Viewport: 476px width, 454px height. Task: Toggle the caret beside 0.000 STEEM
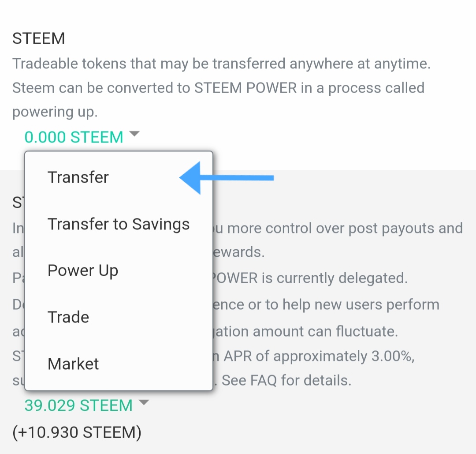(134, 134)
